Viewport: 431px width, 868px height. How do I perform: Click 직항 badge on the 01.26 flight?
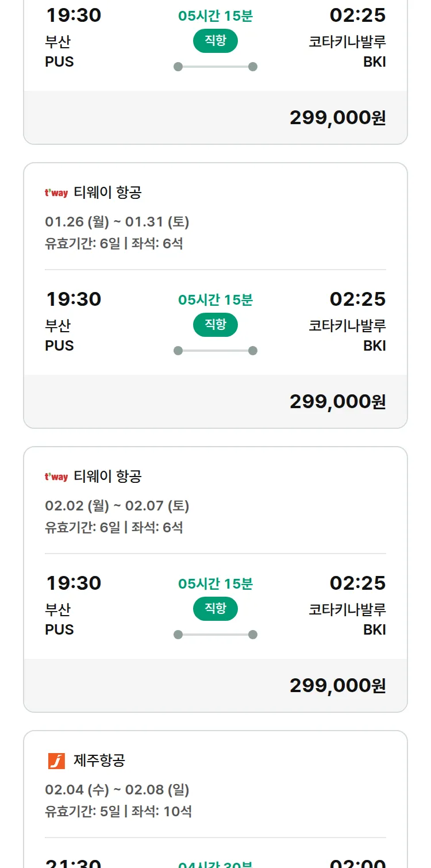pos(215,325)
